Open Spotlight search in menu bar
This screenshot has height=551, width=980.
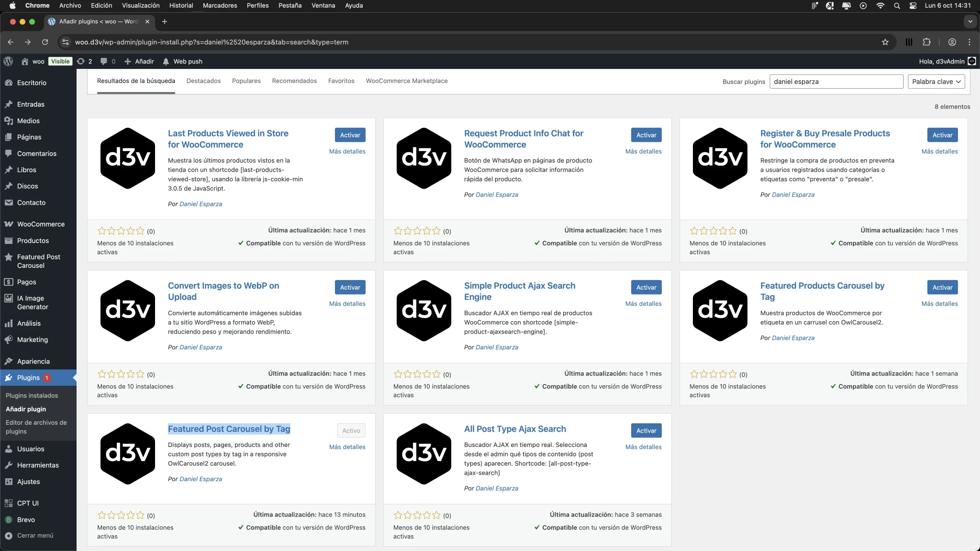(x=897, y=5)
